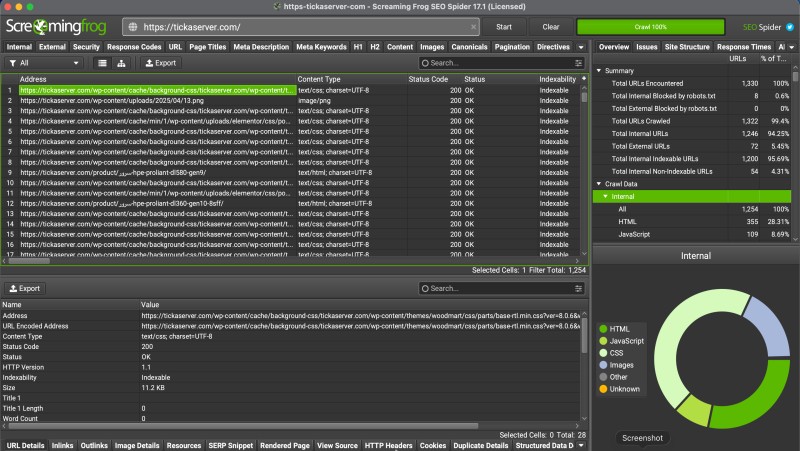Open the Issues tab

point(646,47)
